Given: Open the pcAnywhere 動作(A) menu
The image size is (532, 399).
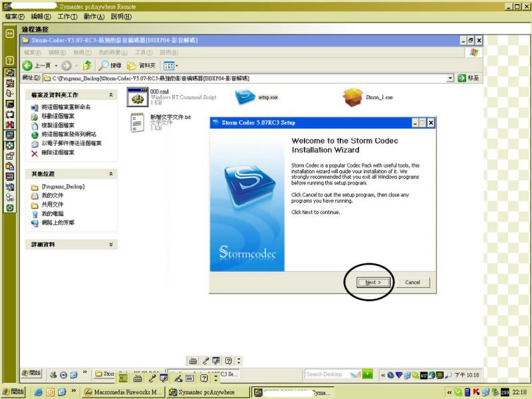Looking at the screenshot, I should tap(94, 17).
